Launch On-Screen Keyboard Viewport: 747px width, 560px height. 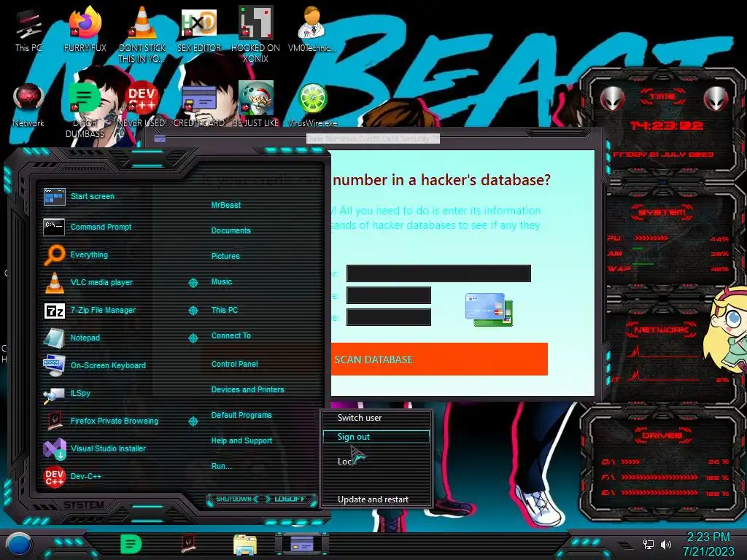pyautogui.click(x=94, y=366)
